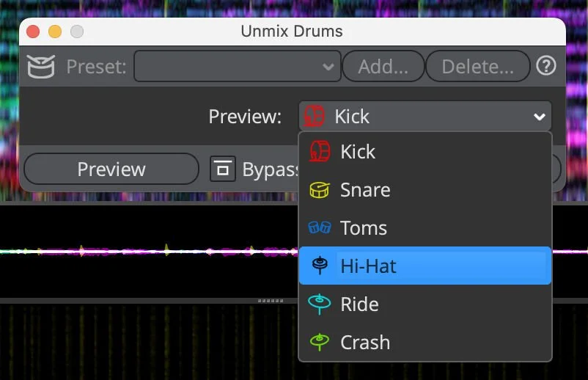Start the Preview button
This screenshot has width=588, height=380.
click(x=111, y=169)
